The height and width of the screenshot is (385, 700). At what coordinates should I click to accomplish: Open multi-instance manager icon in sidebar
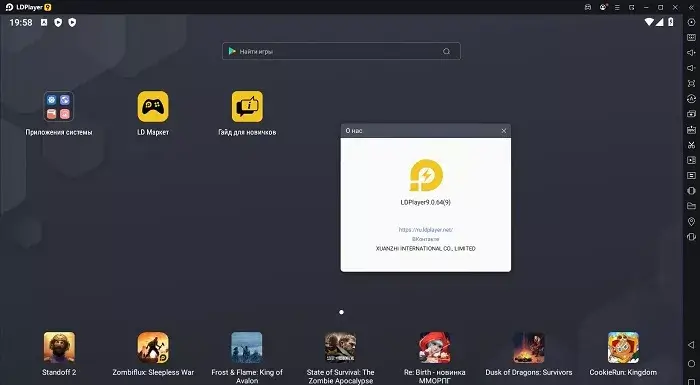(x=692, y=114)
